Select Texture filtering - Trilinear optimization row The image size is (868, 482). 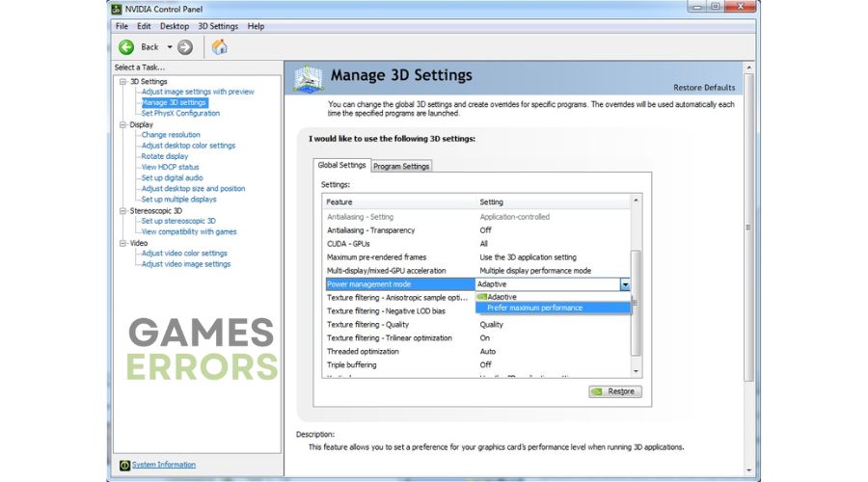click(x=477, y=338)
